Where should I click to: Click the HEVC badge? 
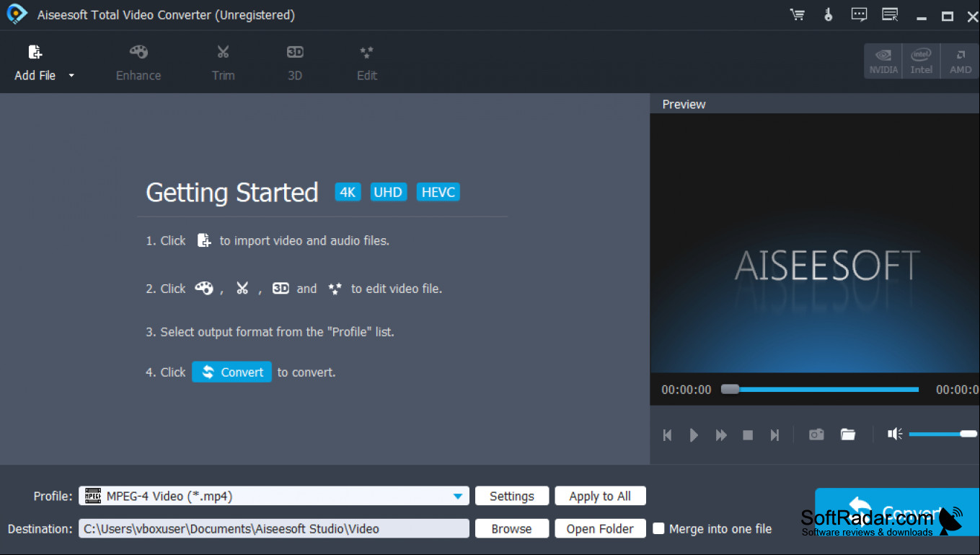438,192
